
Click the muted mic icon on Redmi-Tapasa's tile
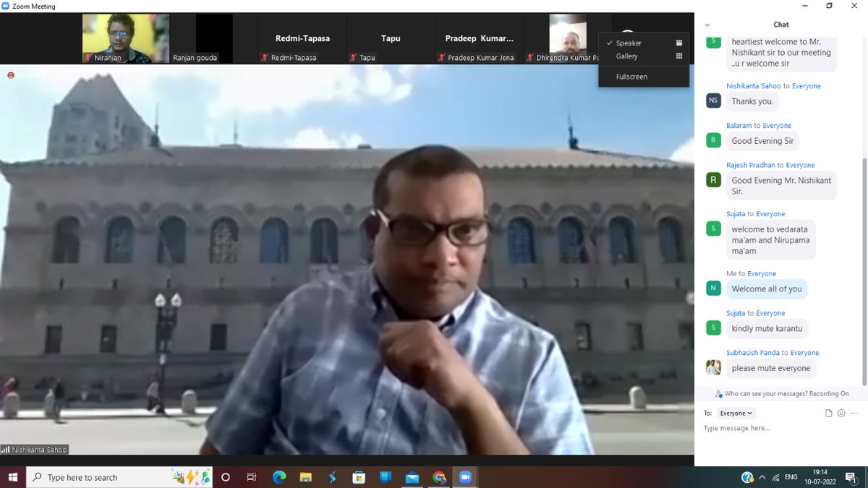pos(265,57)
